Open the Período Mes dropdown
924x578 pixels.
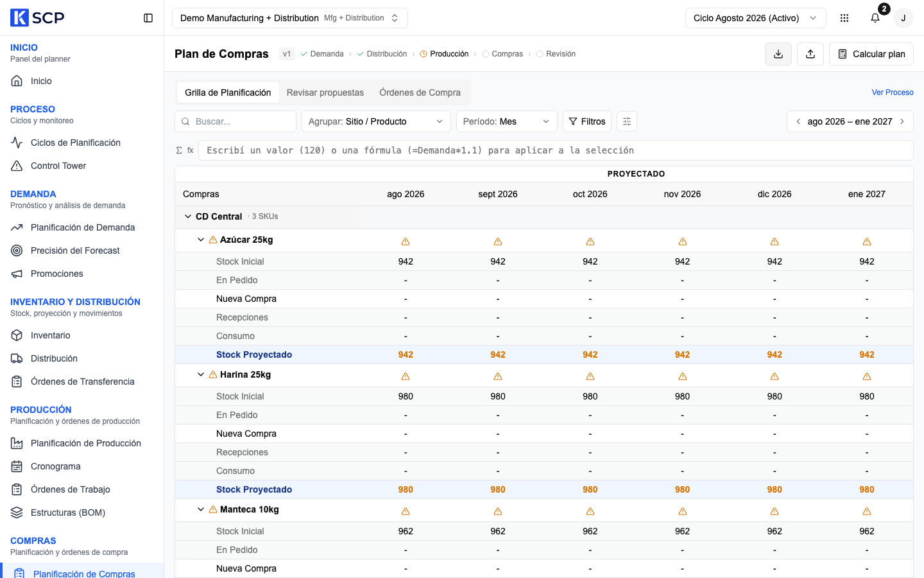tap(507, 121)
